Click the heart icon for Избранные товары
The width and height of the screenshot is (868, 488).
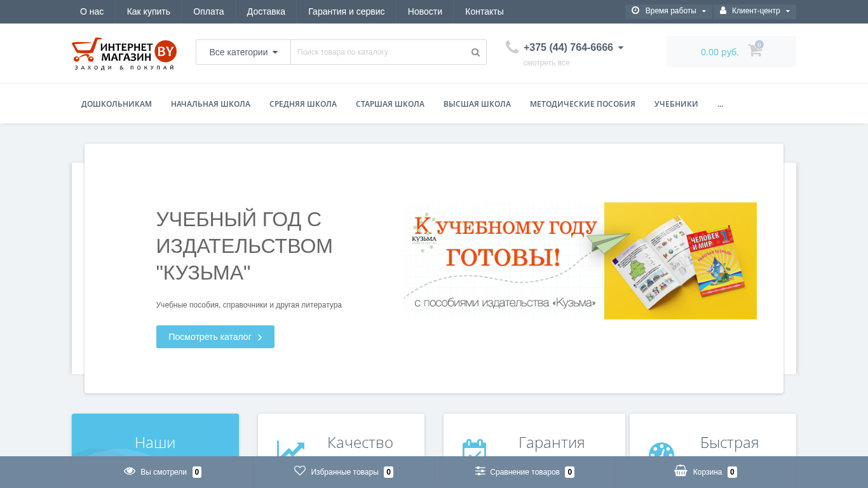tap(300, 471)
